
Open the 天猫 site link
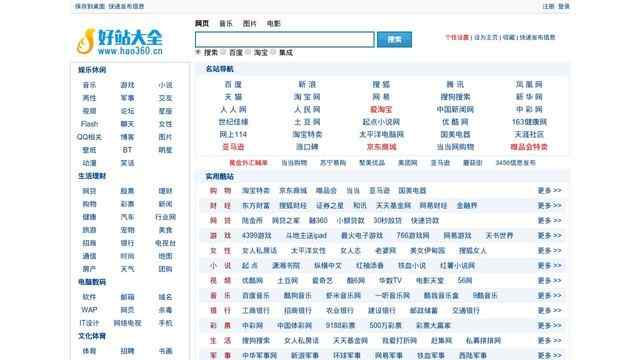coord(233,97)
